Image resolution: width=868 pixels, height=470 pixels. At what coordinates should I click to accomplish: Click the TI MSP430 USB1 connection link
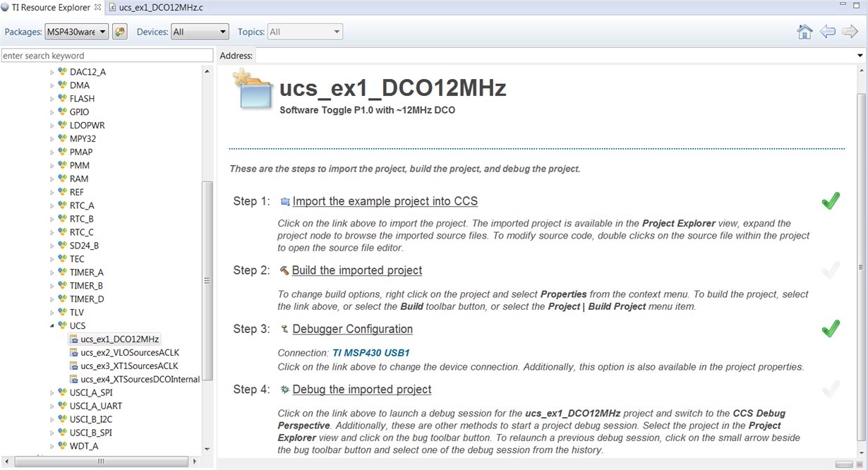pos(371,353)
